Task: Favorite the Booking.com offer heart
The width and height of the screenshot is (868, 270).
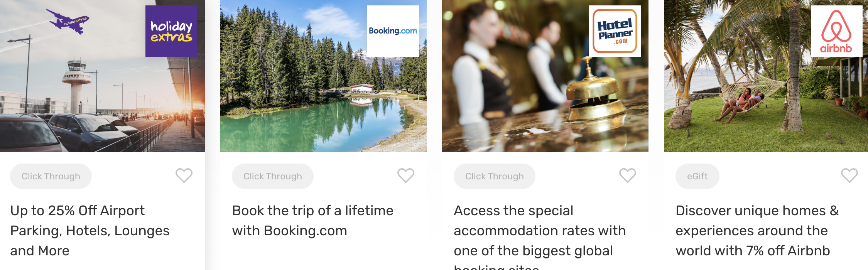Action: [406, 175]
